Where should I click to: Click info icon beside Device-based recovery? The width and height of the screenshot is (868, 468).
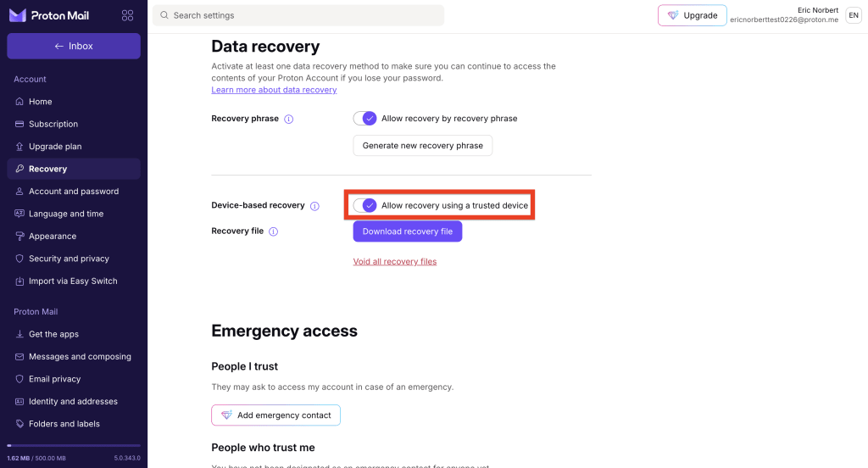(x=314, y=206)
